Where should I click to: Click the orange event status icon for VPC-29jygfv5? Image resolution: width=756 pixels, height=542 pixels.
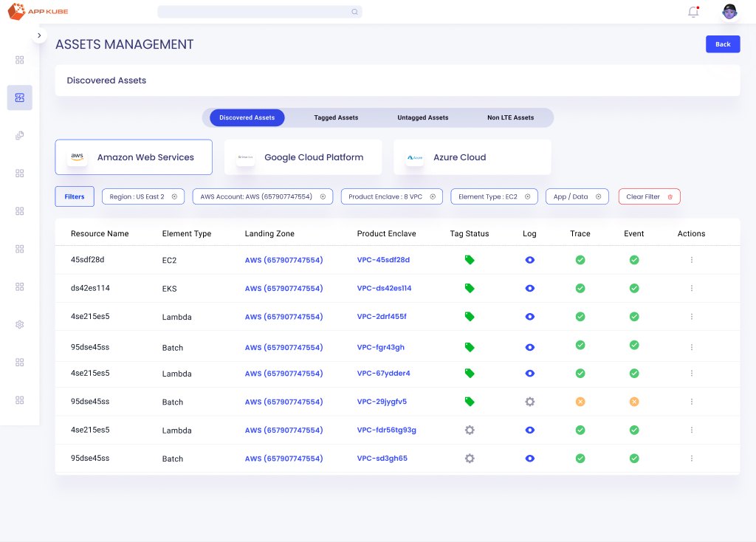(634, 402)
